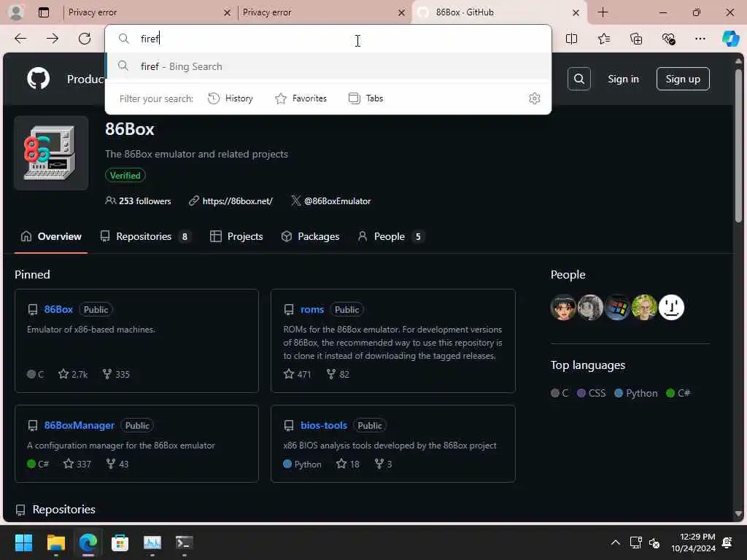Open the 253 followers link
747x560 pixels.
138,201
